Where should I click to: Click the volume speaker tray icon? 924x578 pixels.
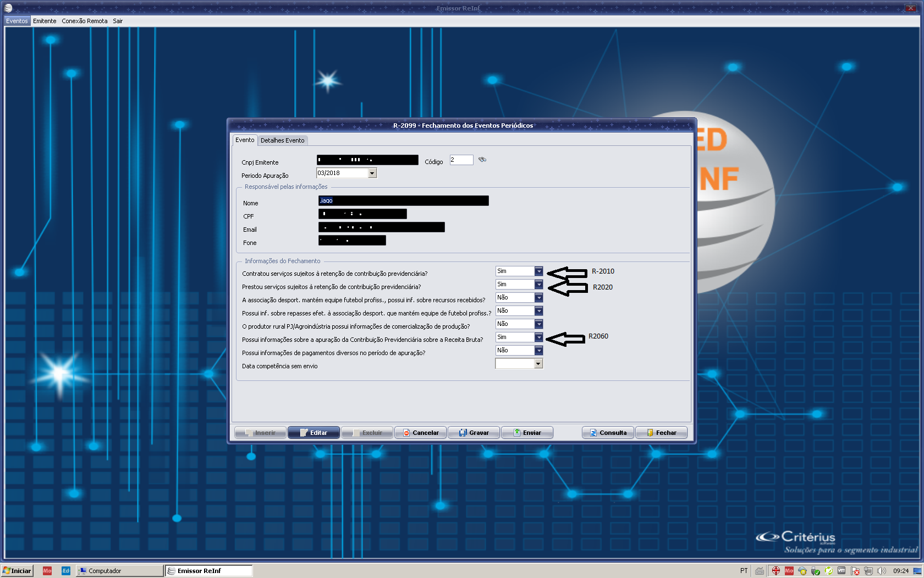881,571
